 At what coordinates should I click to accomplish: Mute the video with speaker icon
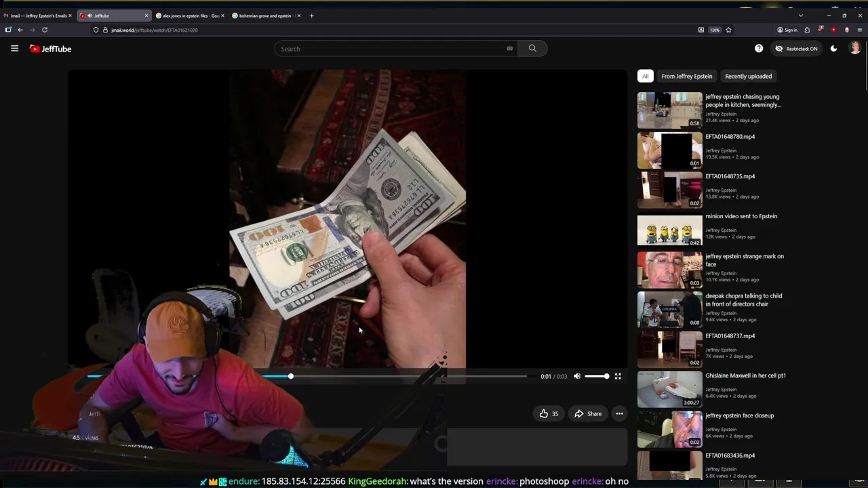pos(577,376)
